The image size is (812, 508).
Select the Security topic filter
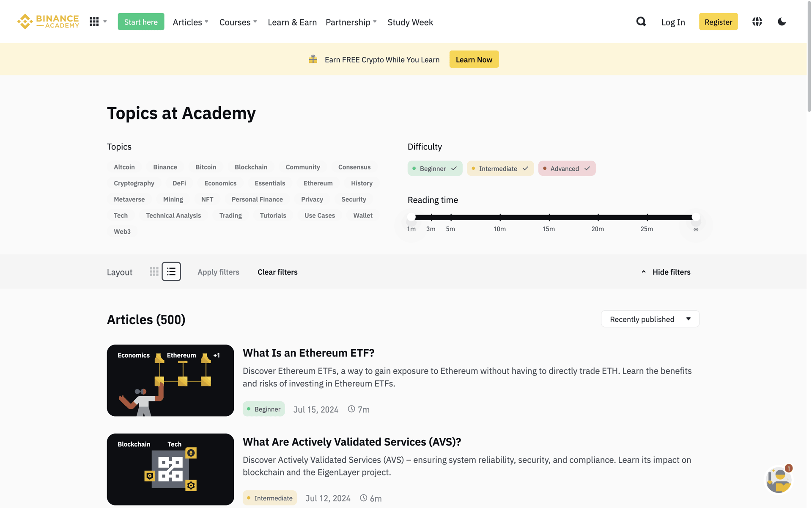[x=354, y=199]
